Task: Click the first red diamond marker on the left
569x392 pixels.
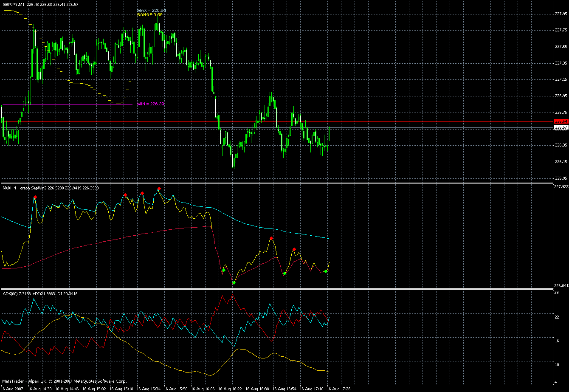Action: (x=35, y=197)
